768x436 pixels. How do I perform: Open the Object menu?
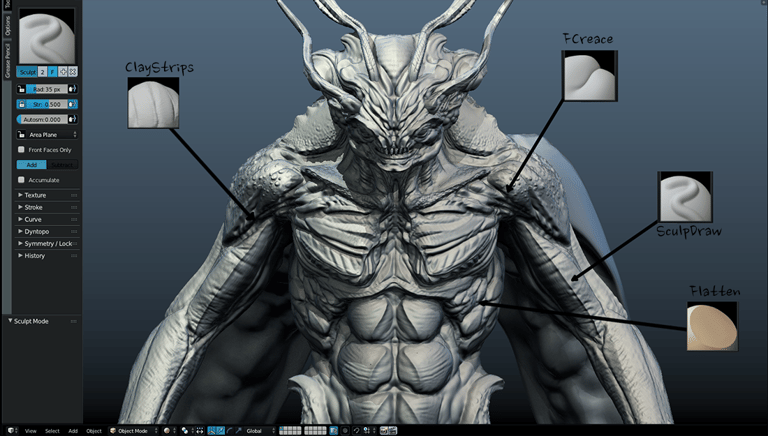(x=94, y=431)
